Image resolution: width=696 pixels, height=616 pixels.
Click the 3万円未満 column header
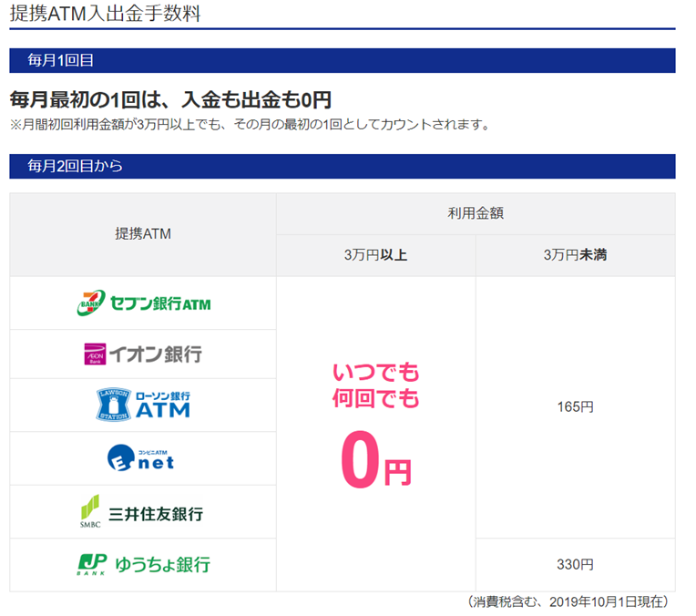[575, 255]
